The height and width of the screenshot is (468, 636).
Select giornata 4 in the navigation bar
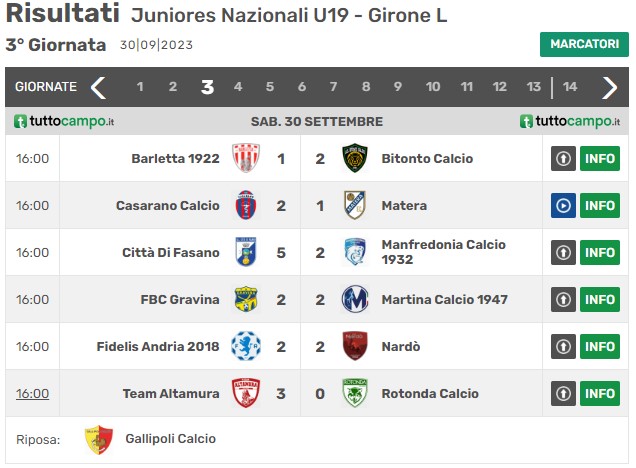click(x=238, y=87)
